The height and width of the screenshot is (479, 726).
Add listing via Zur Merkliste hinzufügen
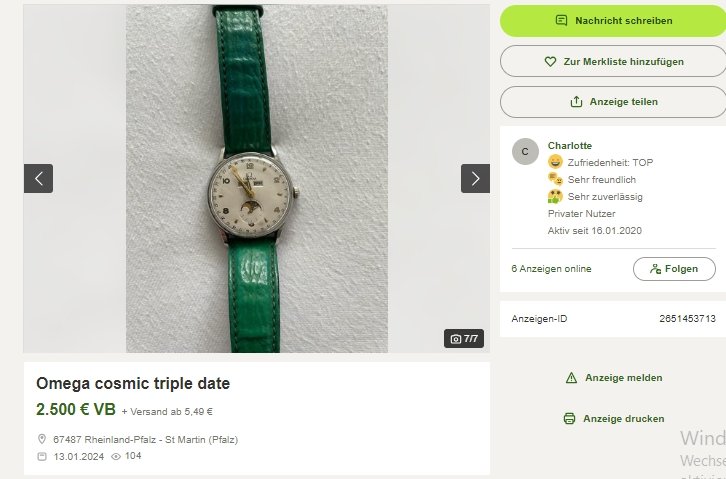tap(613, 61)
